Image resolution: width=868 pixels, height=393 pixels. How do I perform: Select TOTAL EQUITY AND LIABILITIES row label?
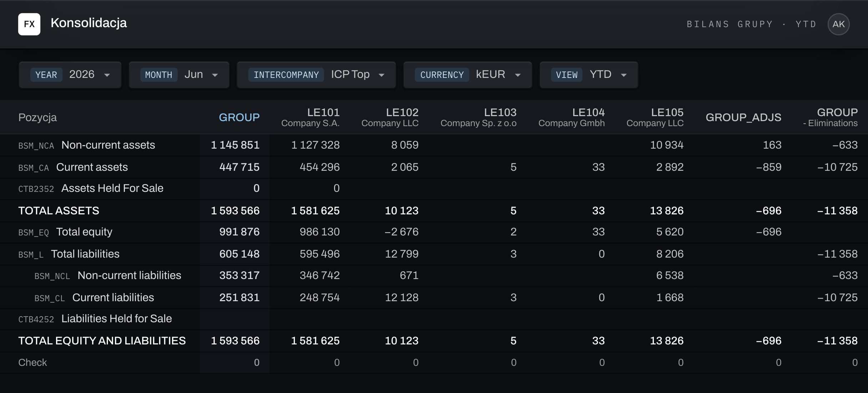point(102,341)
